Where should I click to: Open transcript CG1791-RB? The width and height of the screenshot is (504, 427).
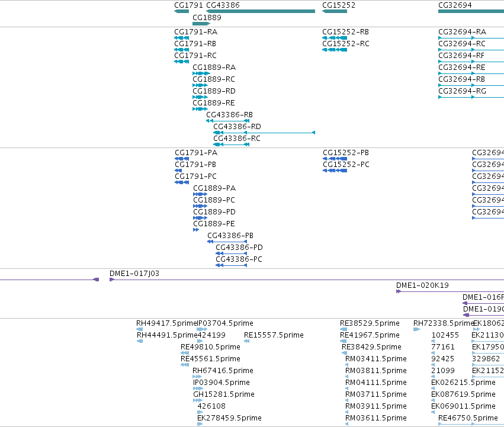click(x=195, y=44)
